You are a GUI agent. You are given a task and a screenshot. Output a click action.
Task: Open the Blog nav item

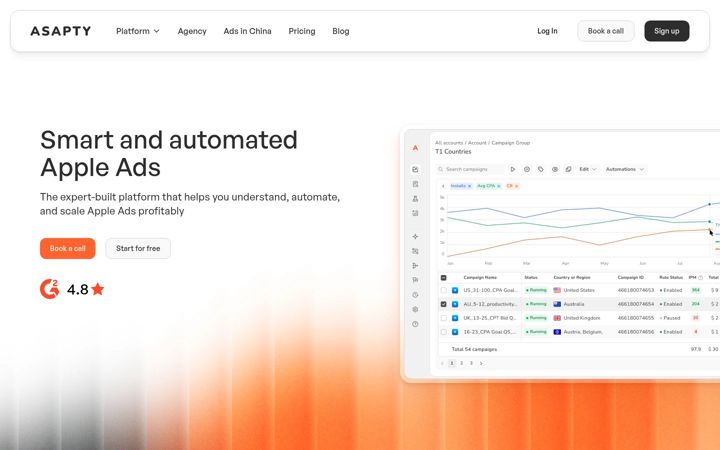click(341, 31)
